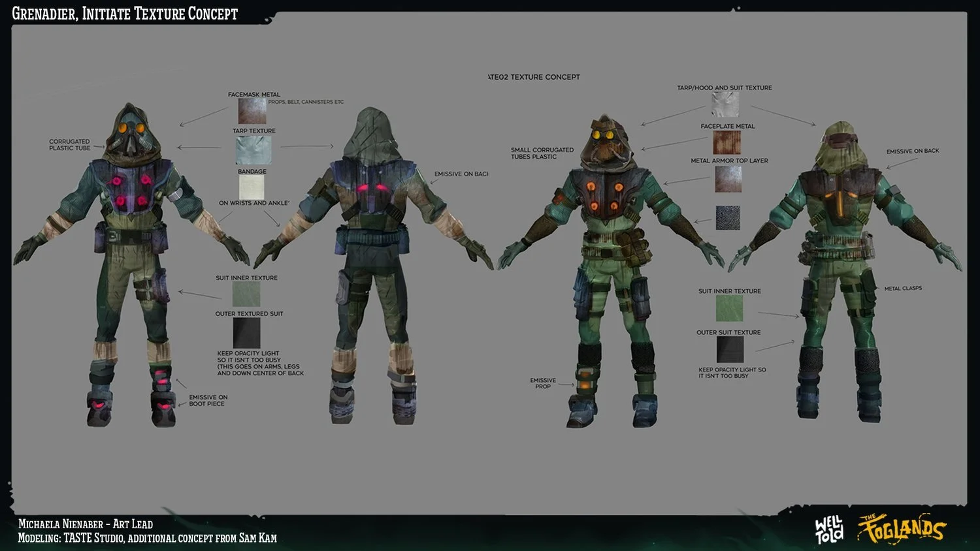Screen dimensions: 980x551
Task: Click the 'Grenadier, Initiate Texture Concept' title
Action: (125, 13)
